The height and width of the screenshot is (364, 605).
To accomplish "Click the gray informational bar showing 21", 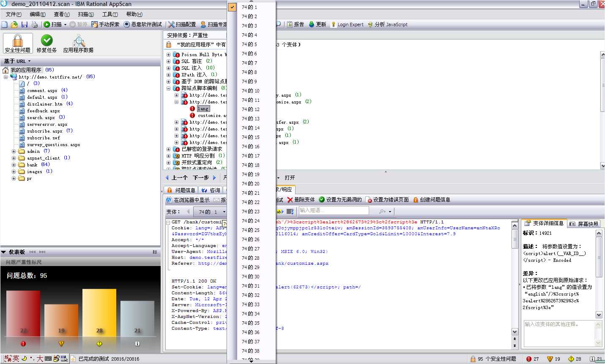I will pyautogui.click(x=137, y=319).
